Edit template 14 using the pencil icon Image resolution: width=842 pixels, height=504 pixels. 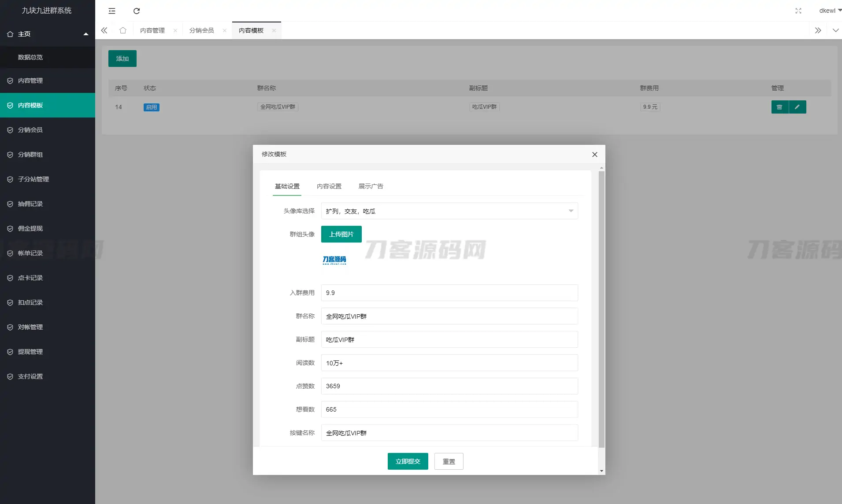click(798, 107)
